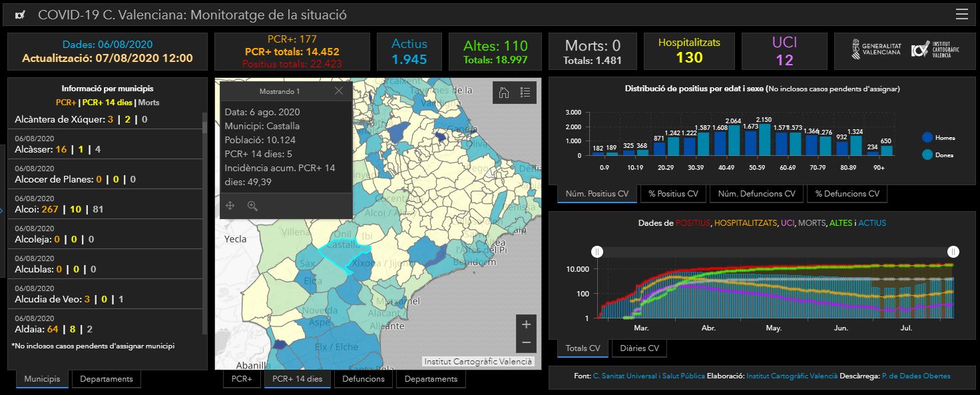
Task: Click the pan icon in the popup
Action: 230,206
